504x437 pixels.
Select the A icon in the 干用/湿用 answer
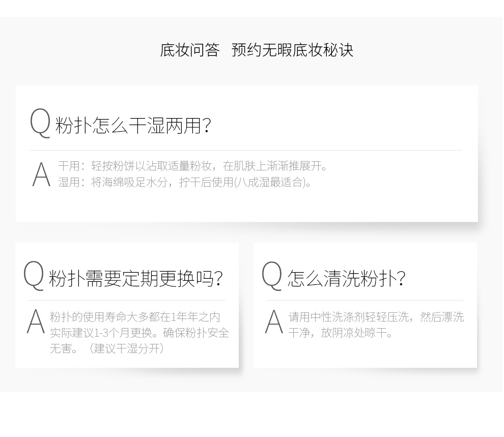point(41,174)
